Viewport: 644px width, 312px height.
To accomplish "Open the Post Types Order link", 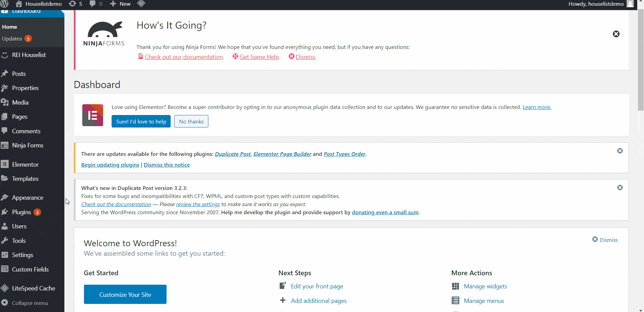I will click(344, 154).
